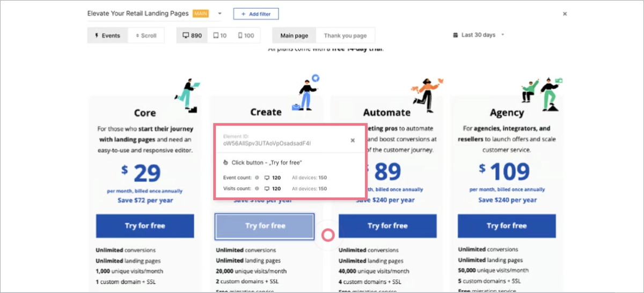Close the Element ID popup
Image resolution: width=644 pixels, height=293 pixels.
pos(353,140)
